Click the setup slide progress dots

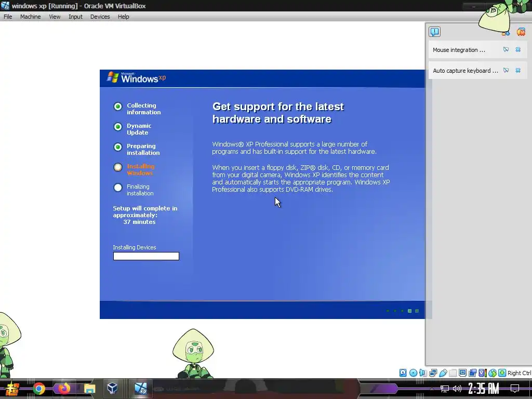tap(403, 311)
